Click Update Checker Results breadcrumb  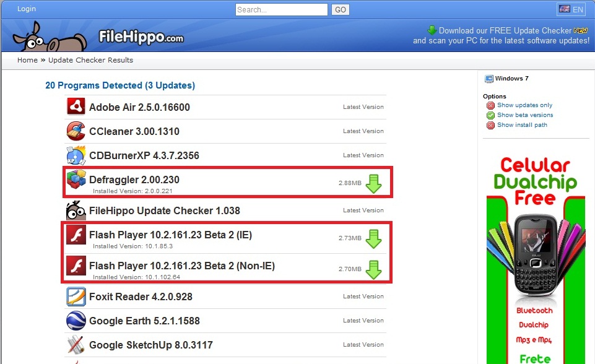tap(90, 60)
